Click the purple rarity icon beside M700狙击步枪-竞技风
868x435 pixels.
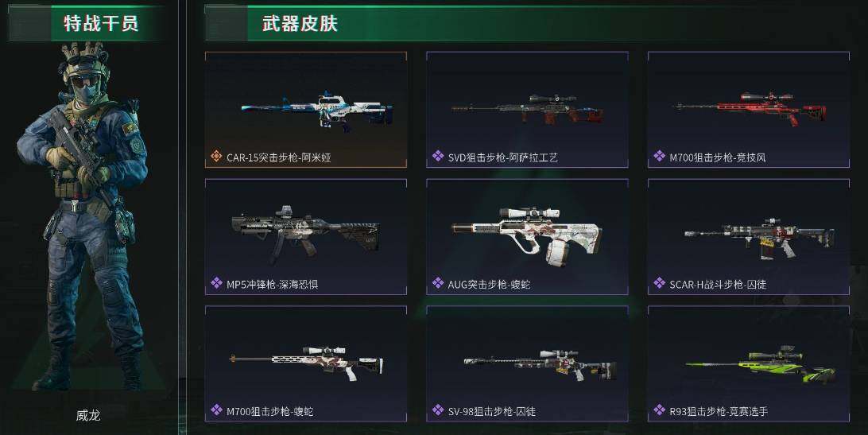click(x=659, y=157)
